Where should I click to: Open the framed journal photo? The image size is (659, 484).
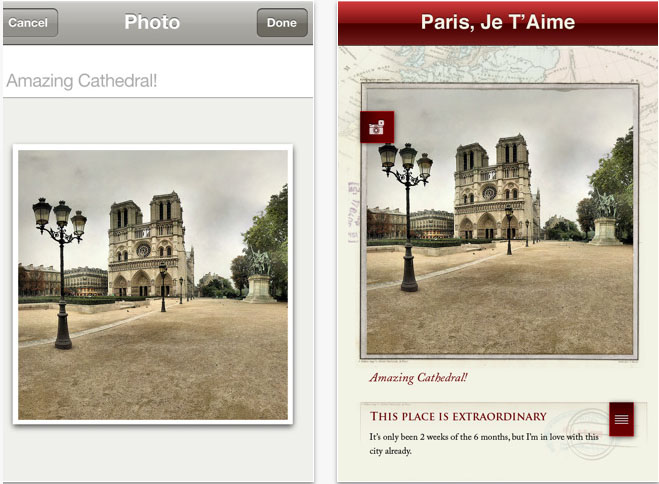(x=500, y=221)
